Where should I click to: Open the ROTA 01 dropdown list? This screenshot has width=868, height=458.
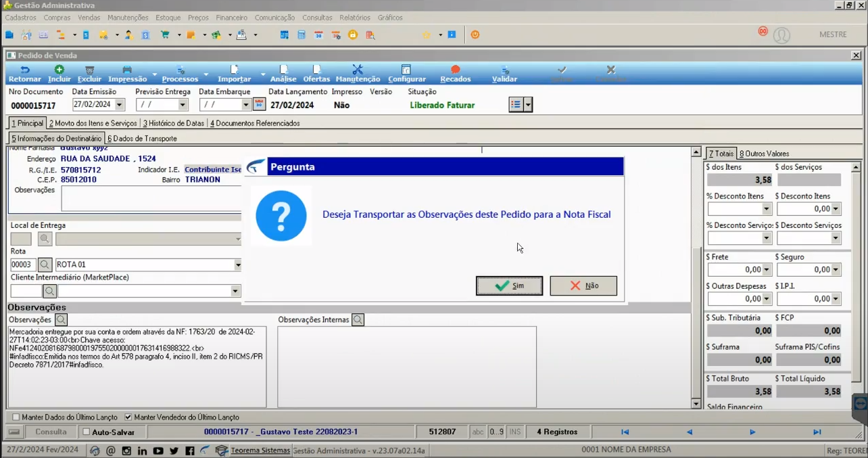[237, 265]
